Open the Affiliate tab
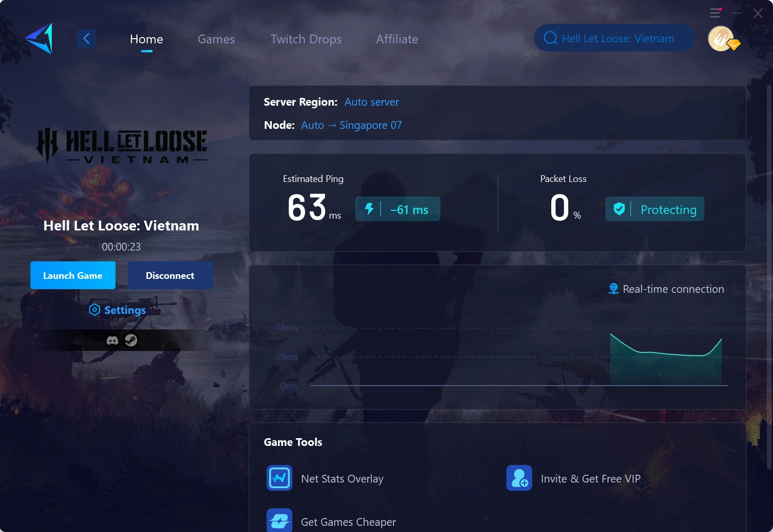This screenshot has width=773, height=532. point(397,39)
